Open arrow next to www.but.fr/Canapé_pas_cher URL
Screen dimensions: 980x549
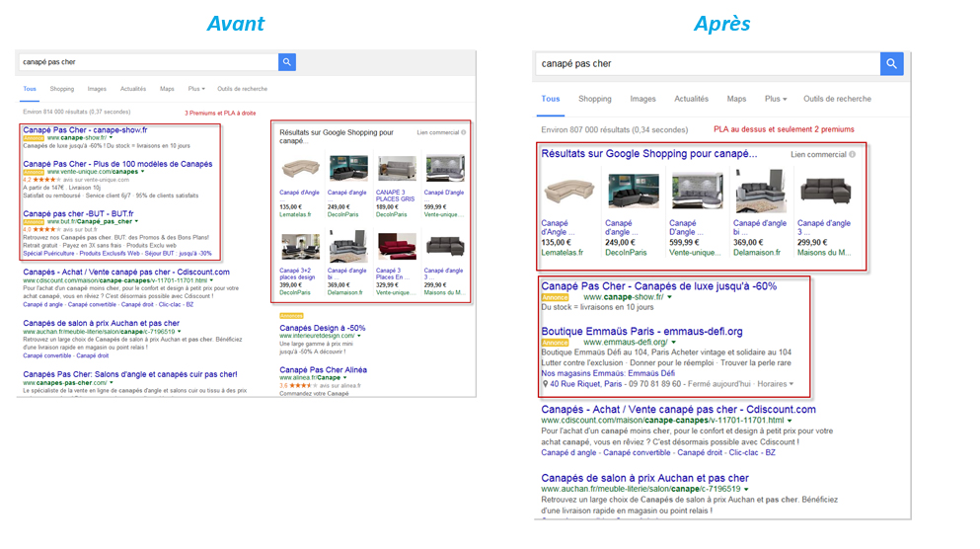tap(136, 221)
